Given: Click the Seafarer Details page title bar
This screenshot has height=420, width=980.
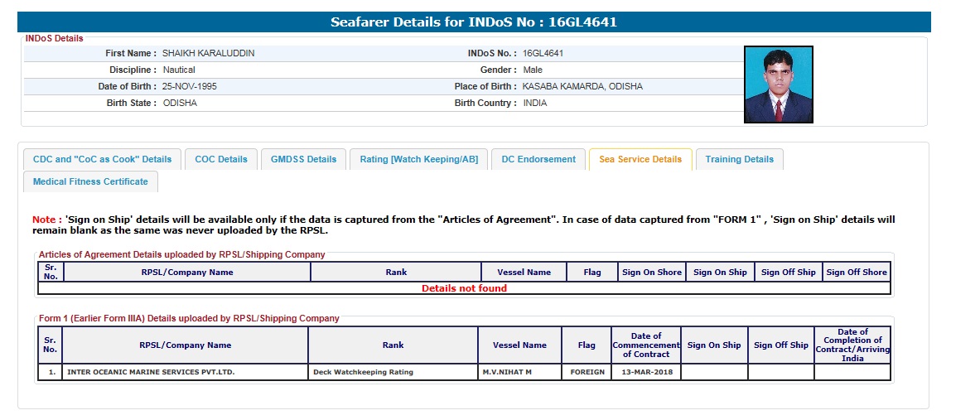Looking at the screenshot, I should click(474, 22).
